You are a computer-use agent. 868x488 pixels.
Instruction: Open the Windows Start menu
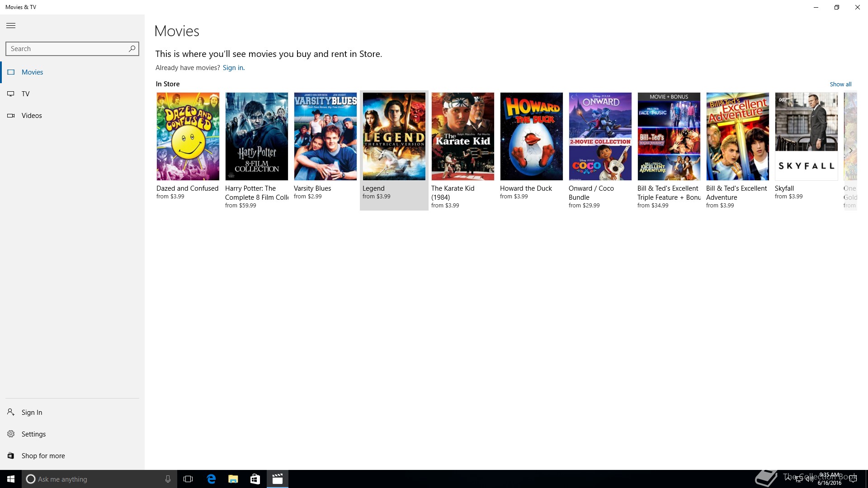(11, 479)
